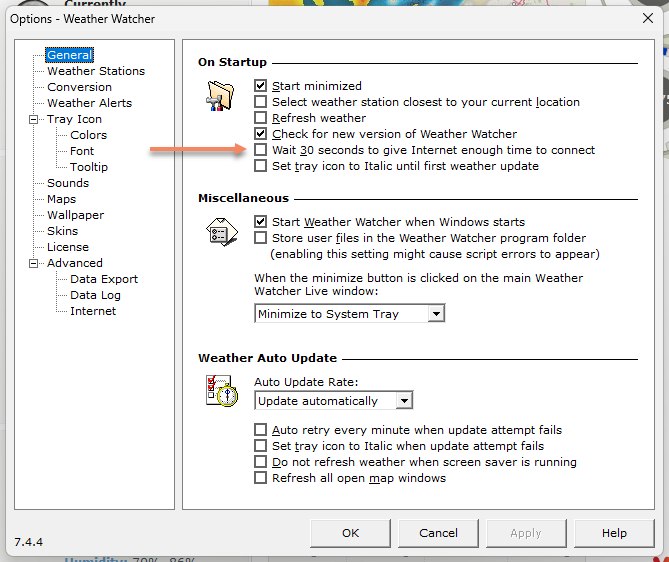Select Colors under Tray Icon
The height and width of the screenshot is (562, 669).
coord(88,135)
